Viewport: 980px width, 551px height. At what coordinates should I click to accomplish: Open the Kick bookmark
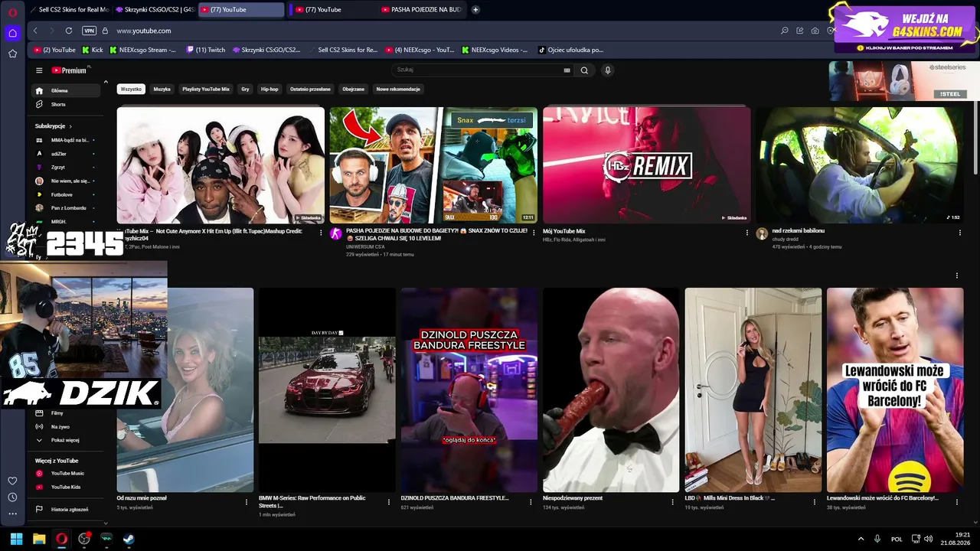(x=92, y=50)
